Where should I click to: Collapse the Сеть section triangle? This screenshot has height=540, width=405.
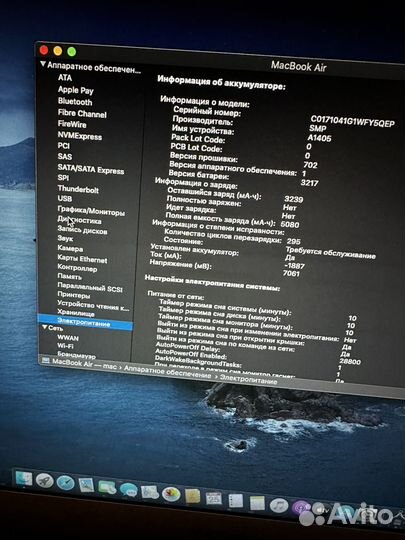coord(45,326)
